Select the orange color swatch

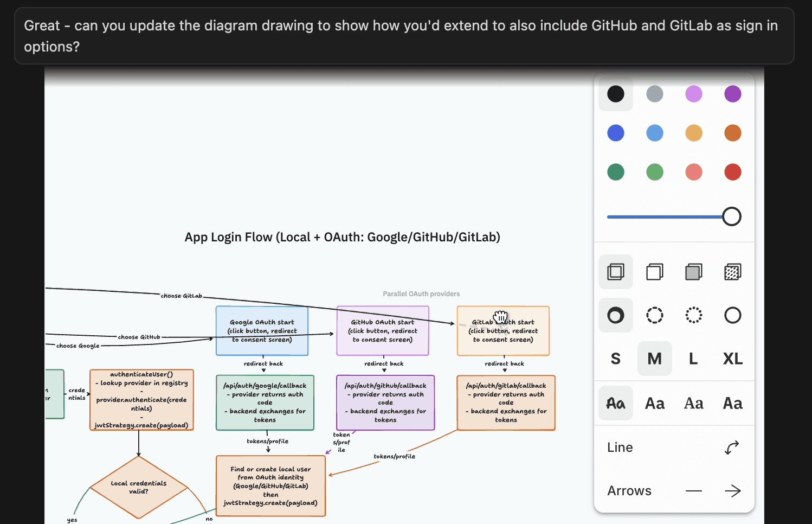pyautogui.click(x=733, y=133)
